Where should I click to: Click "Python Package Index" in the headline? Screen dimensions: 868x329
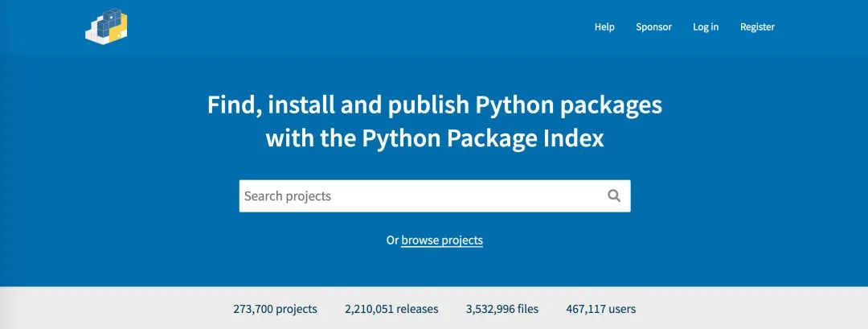click(482, 139)
